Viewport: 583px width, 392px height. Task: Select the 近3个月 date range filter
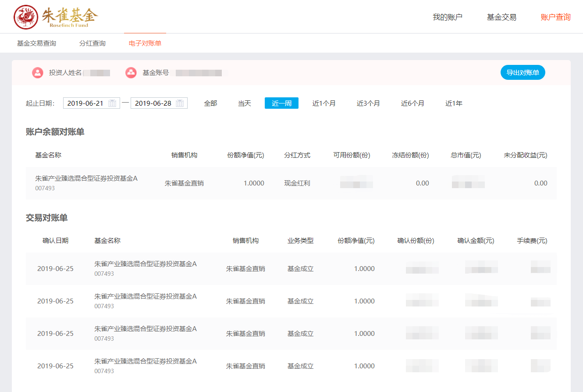click(368, 103)
